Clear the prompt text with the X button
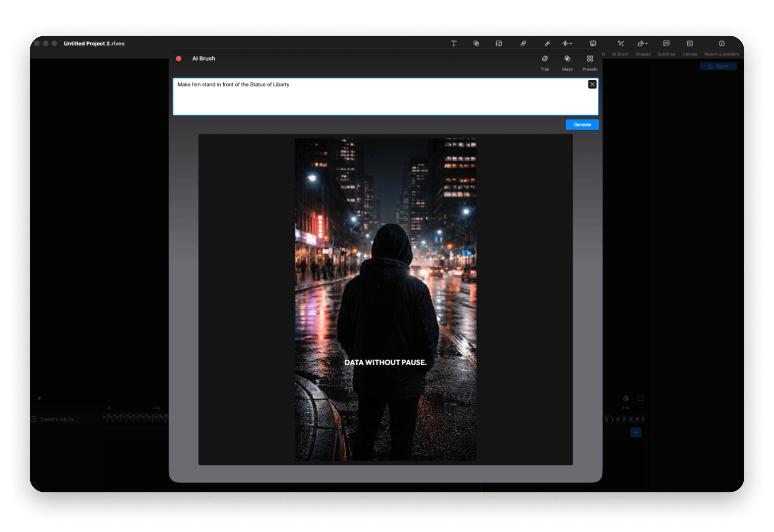 click(592, 84)
